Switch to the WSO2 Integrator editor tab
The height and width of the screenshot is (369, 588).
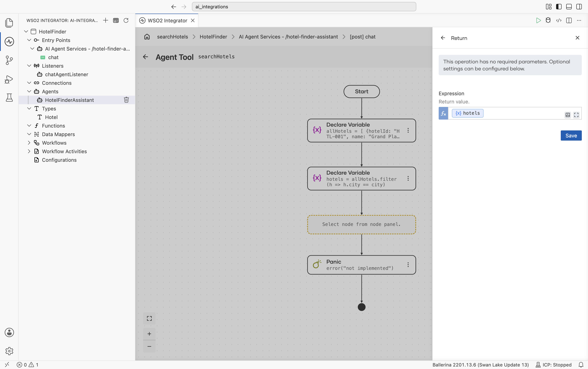point(167,20)
